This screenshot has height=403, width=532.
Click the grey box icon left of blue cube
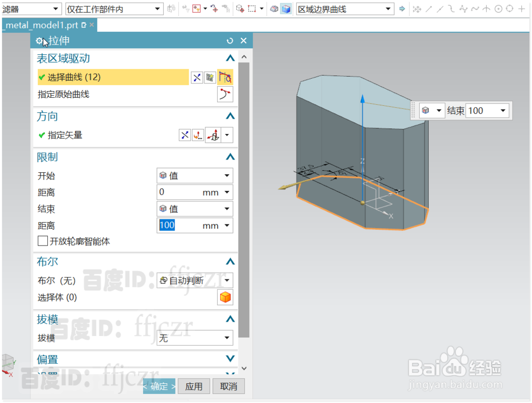(274, 9)
